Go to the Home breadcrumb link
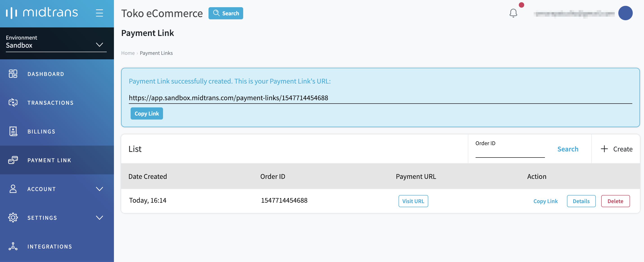Screen dimensions: 644x262 (128, 53)
